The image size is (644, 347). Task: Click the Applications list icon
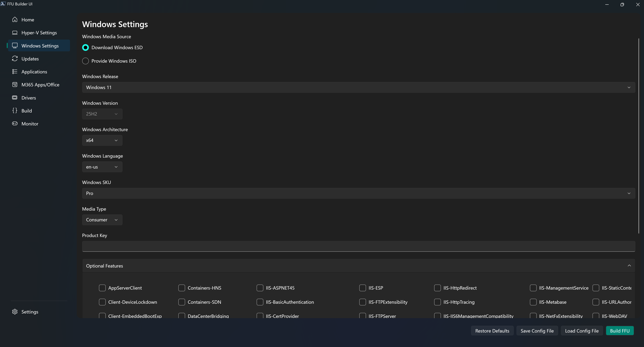click(x=15, y=72)
